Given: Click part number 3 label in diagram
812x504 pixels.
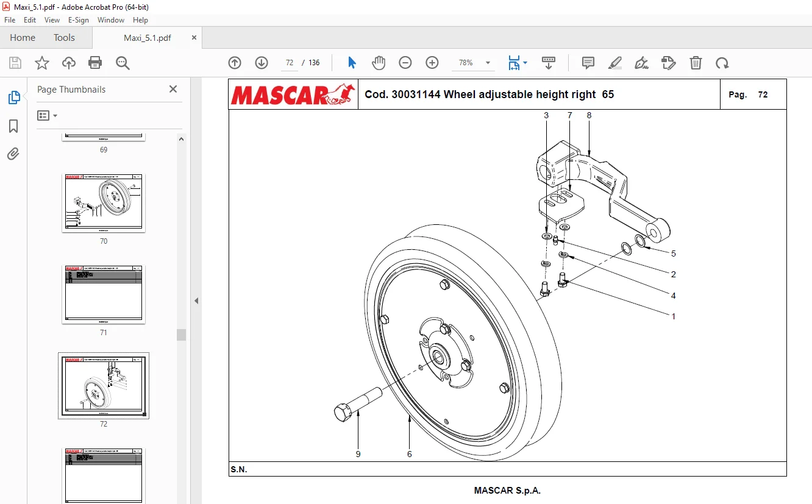Looking at the screenshot, I should click(546, 115).
